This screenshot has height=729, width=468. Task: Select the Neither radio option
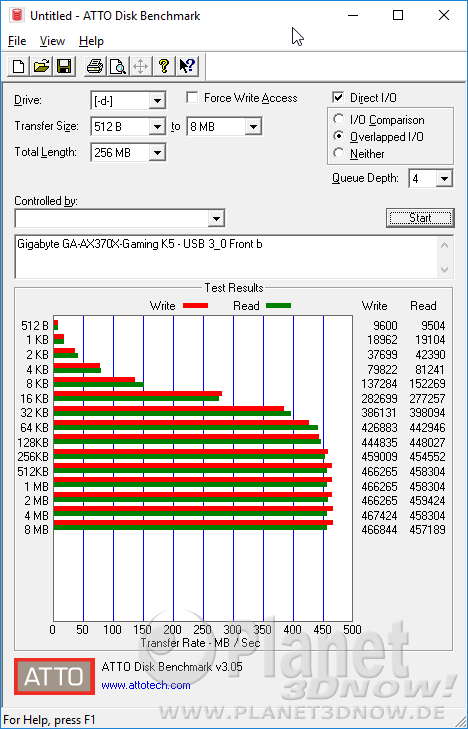tap(339, 153)
